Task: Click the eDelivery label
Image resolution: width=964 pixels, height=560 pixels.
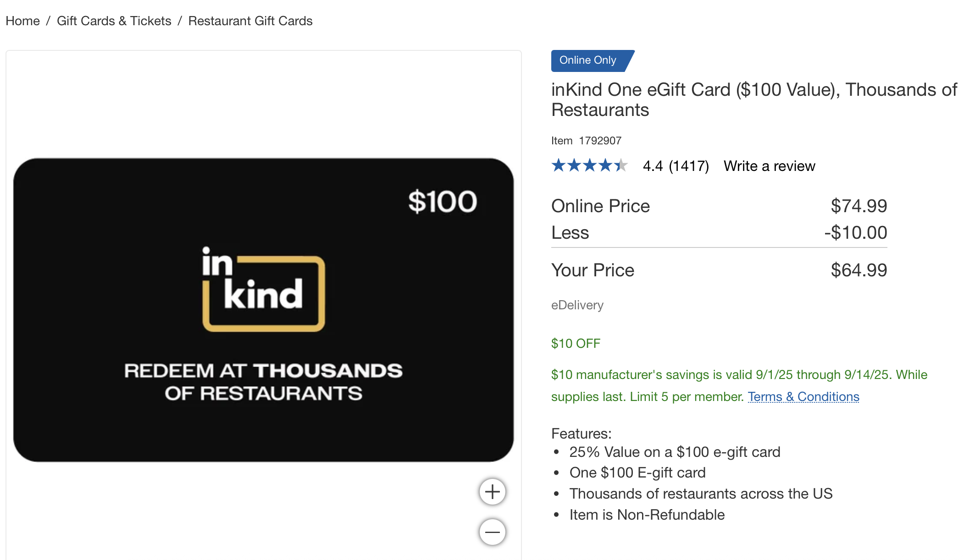Action: click(577, 305)
